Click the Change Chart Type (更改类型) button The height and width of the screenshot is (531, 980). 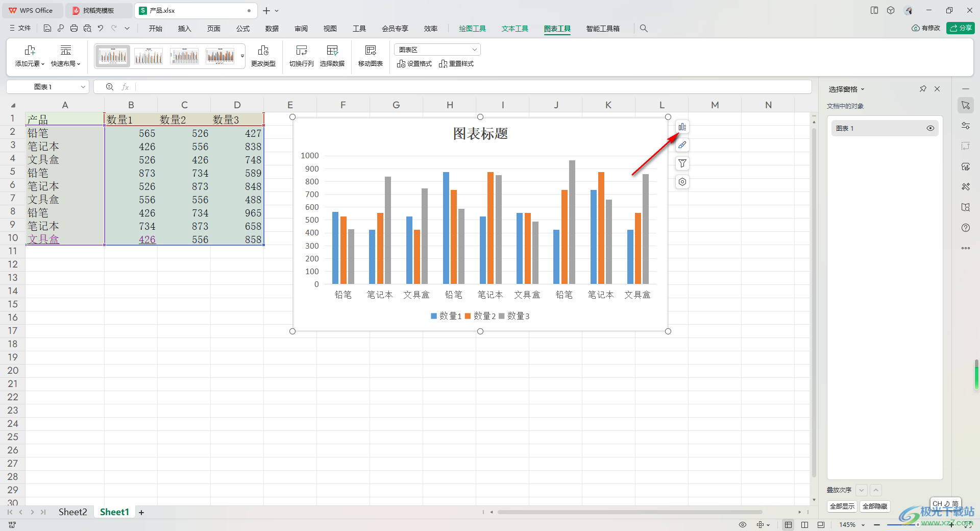pyautogui.click(x=263, y=56)
